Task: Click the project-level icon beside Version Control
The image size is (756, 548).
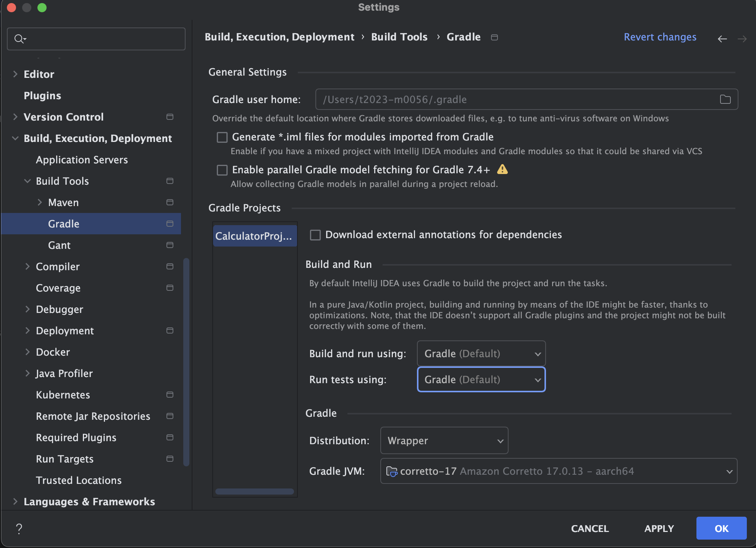Action: pyautogui.click(x=170, y=117)
